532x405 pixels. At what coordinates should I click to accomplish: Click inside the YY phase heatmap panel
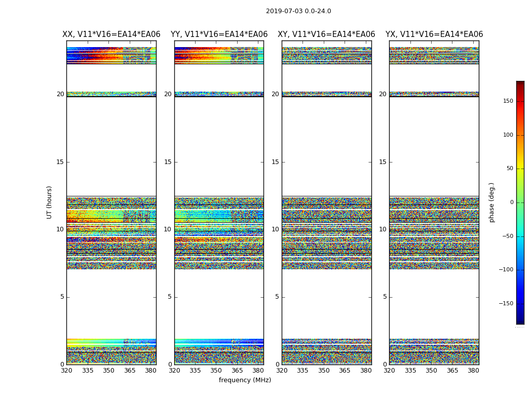219,202
